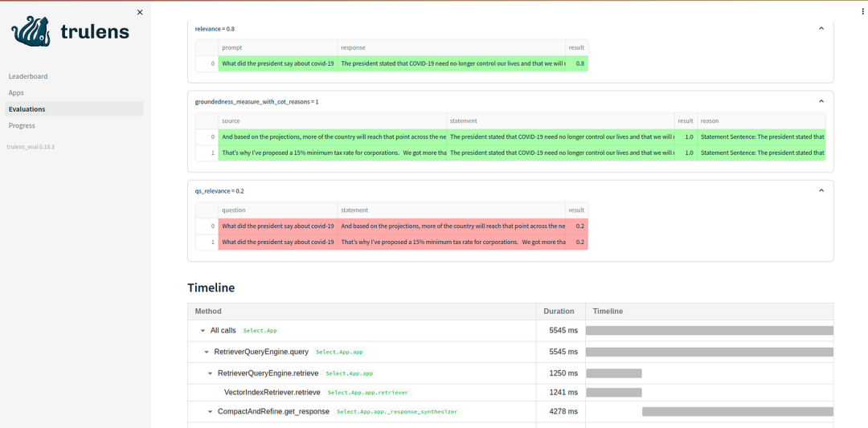Click the groundedness row 0 source cell

[332, 137]
